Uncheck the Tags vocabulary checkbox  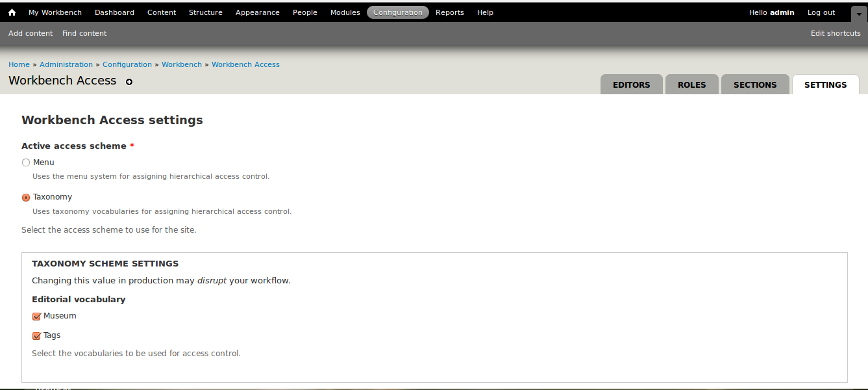tap(36, 335)
